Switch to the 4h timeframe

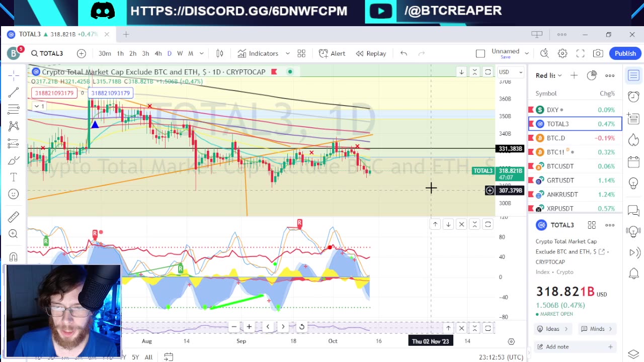pyautogui.click(x=158, y=53)
